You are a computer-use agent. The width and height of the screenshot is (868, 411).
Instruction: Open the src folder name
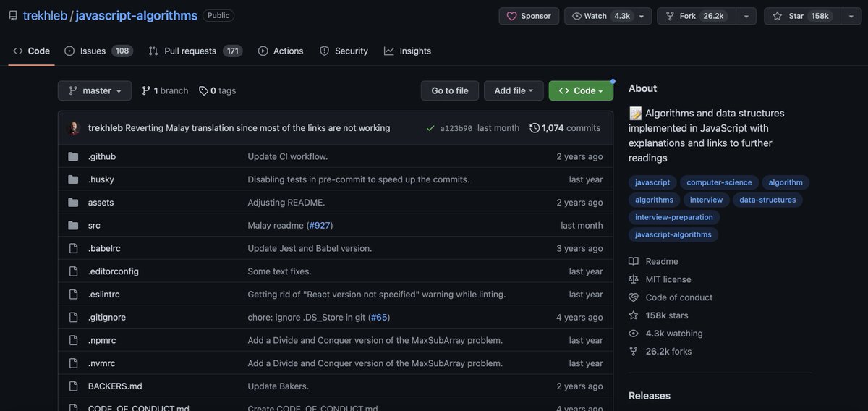click(94, 226)
